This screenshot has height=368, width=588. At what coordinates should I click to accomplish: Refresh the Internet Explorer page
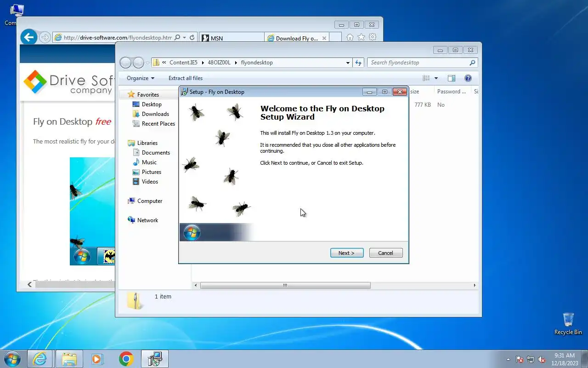(192, 38)
